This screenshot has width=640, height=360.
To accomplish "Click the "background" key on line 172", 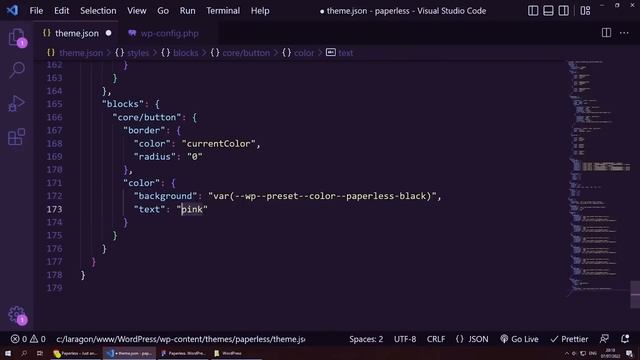I will [x=165, y=196].
